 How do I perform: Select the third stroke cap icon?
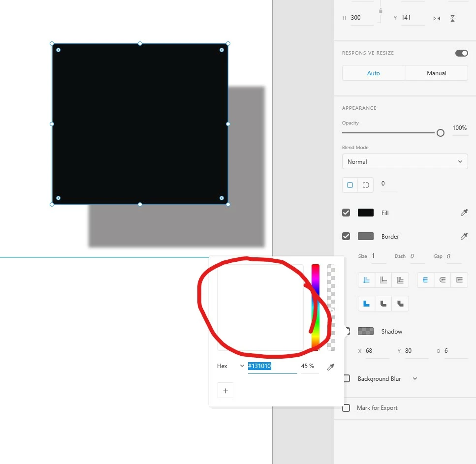pos(459,280)
